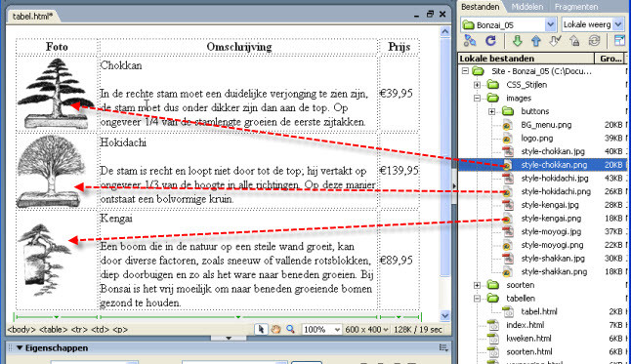Open the Bonzai_05 site dropdown
This screenshot has height=364, width=631.
550,24
